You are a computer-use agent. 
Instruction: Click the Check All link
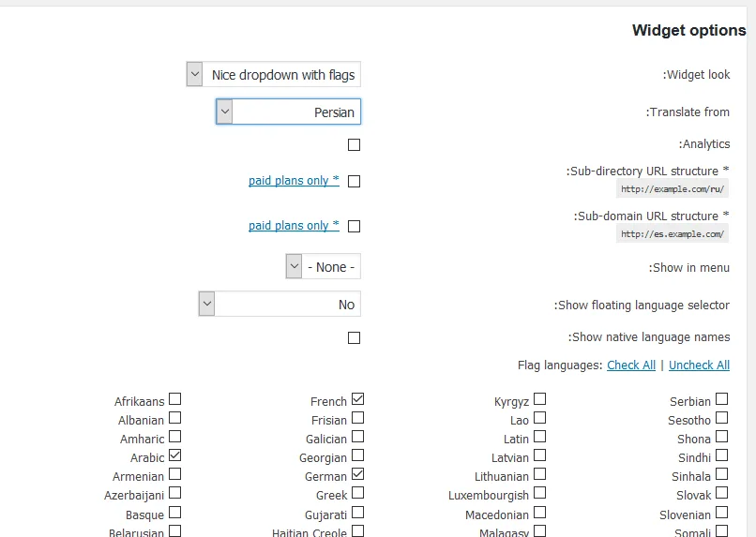tap(631, 365)
